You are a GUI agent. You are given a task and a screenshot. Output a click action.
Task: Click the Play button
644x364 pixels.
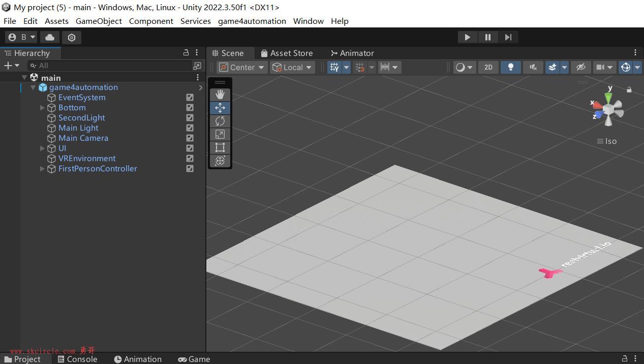click(467, 37)
